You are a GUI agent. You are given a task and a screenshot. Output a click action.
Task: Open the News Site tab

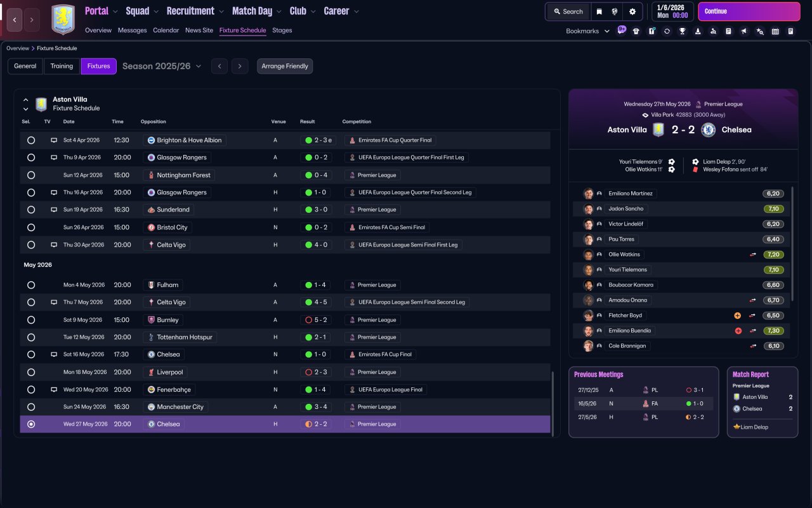(199, 30)
